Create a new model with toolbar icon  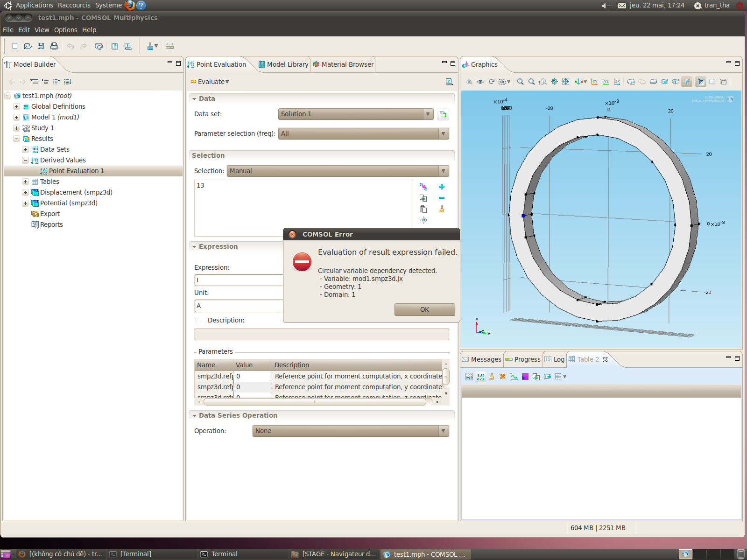tap(15, 46)
